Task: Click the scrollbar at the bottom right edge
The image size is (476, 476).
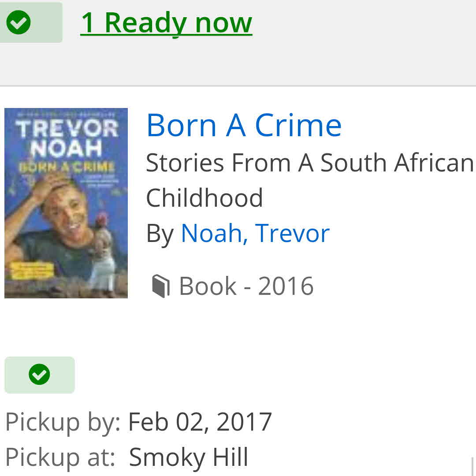Action: pos(472,466)
